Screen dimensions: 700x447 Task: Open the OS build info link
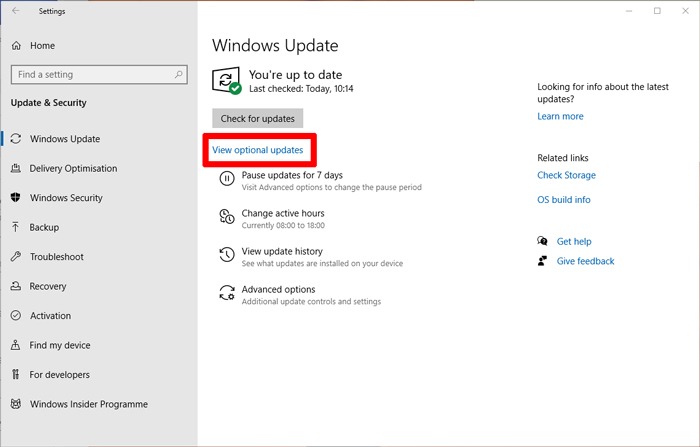click(x=564, y=200)
